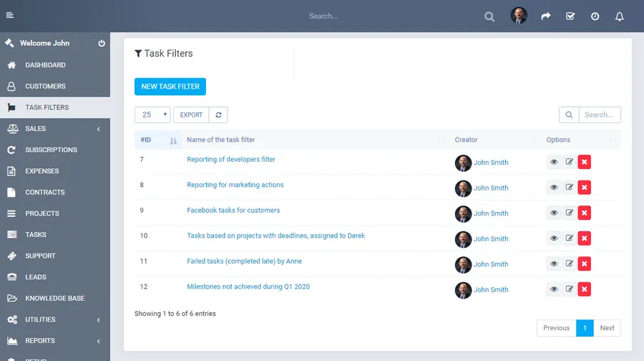Click the Export button
Image resolution: width=644 pixels, height=361 pixels.
click(191, 115)
